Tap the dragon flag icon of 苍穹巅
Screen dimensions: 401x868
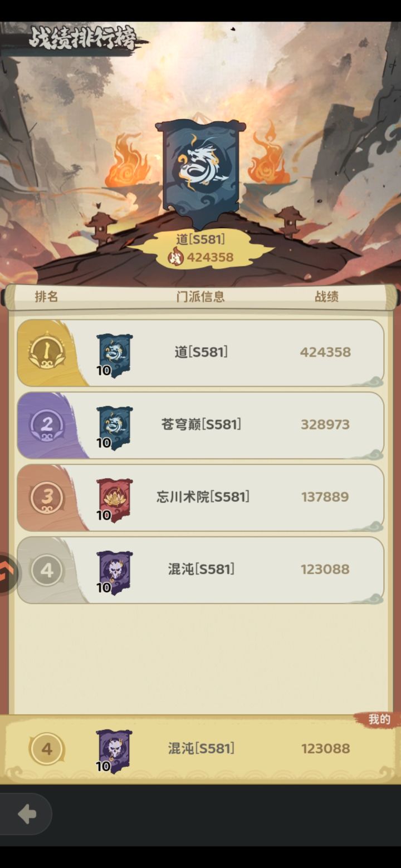tap(115, 427)
